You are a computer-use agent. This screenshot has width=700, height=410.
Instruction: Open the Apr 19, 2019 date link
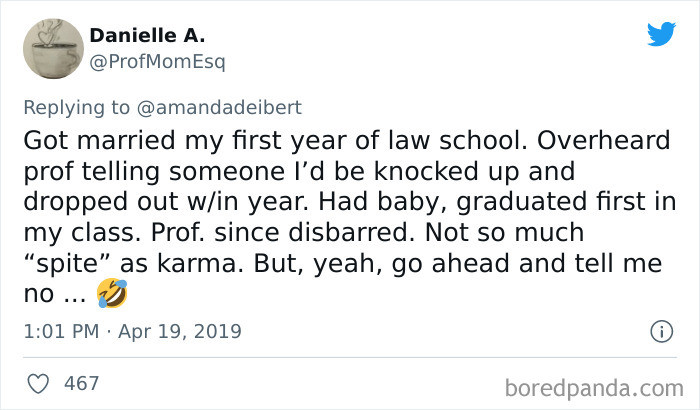point(182,331)
